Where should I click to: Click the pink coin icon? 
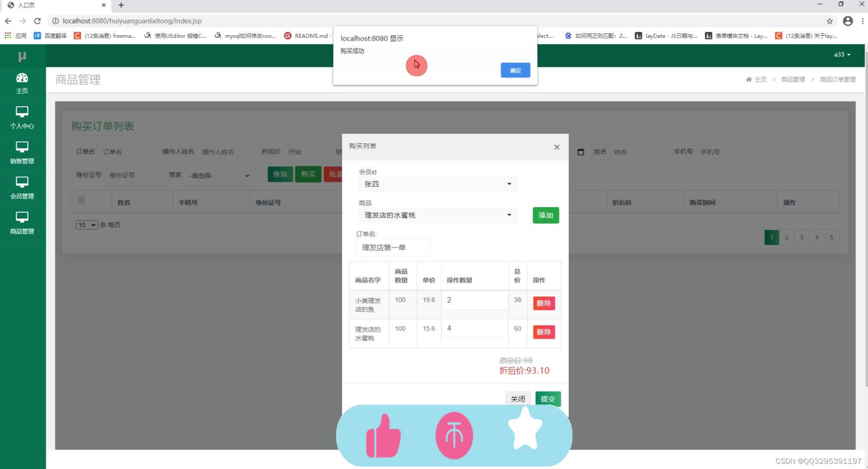point(454,436)
